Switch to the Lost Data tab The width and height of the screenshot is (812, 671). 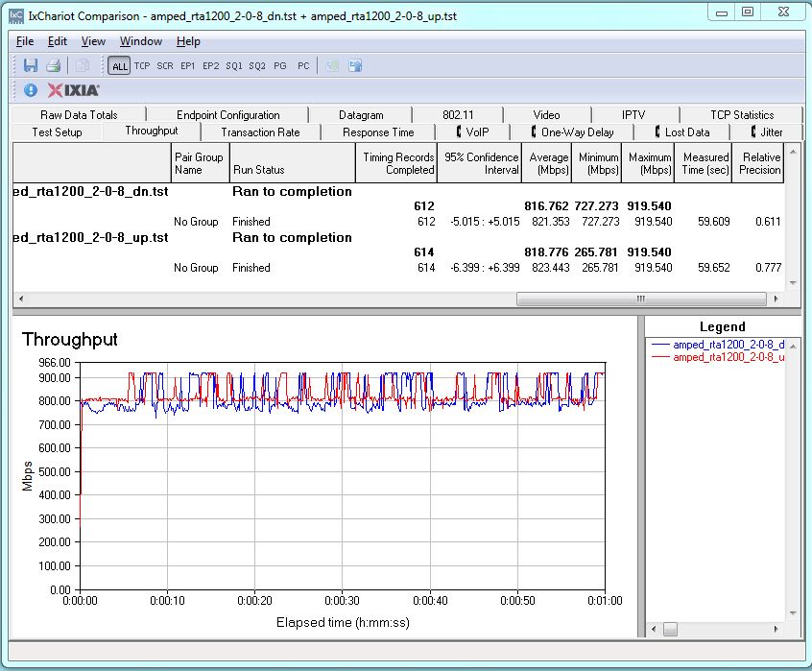click(x=682, y=132)
